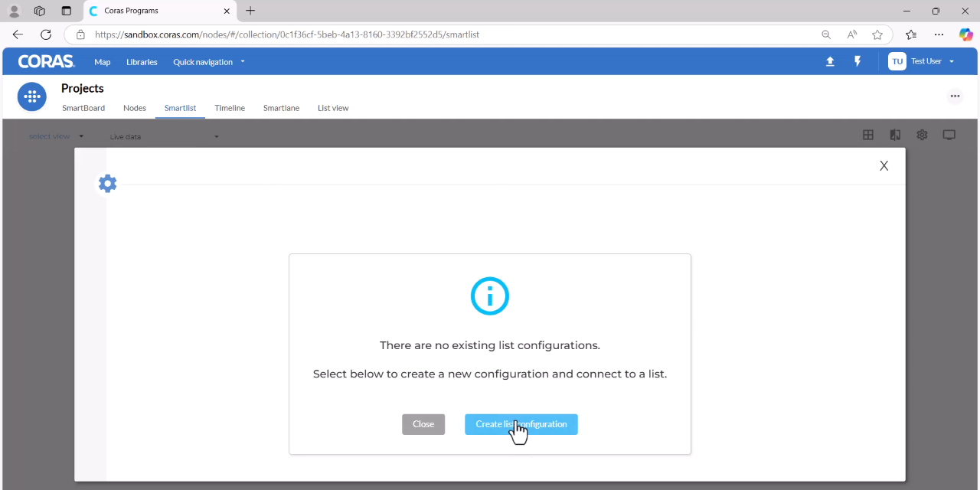Open the Copilot sidebar icon

point(966,34)
